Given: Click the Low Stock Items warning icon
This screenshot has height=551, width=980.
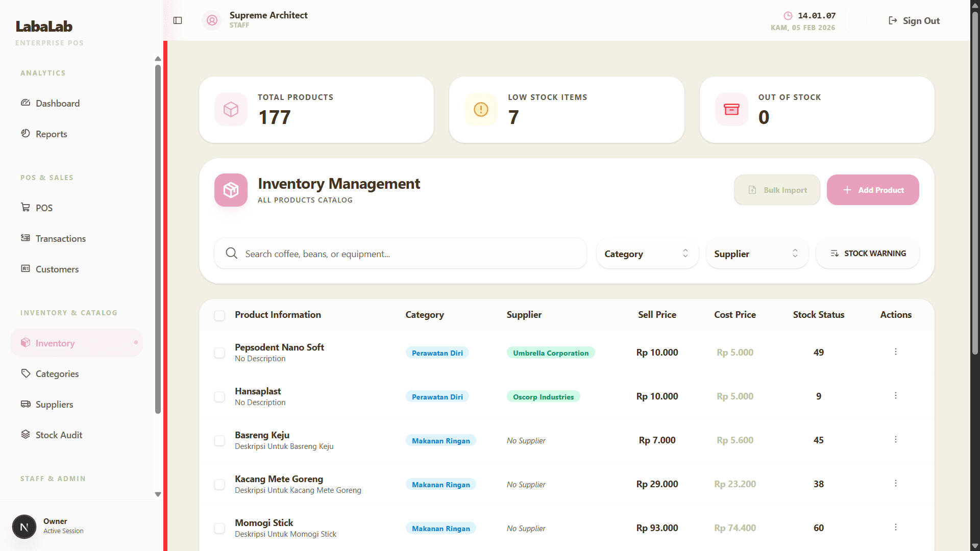Looking at the screenshot, I should [x=481, y=109].
